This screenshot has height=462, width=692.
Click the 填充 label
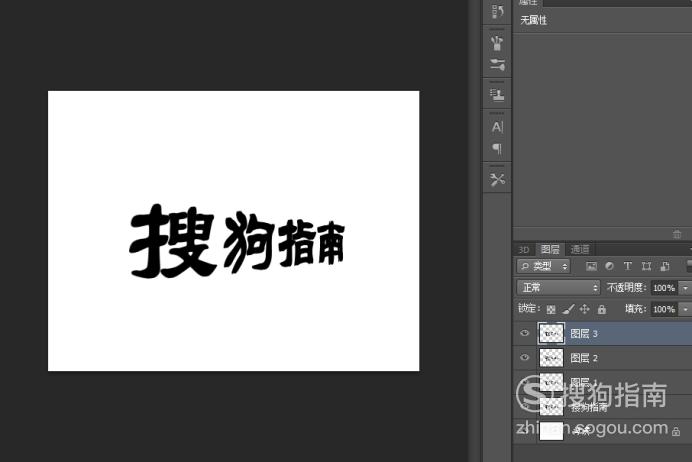pyautogui.click(x=636, y=309)
